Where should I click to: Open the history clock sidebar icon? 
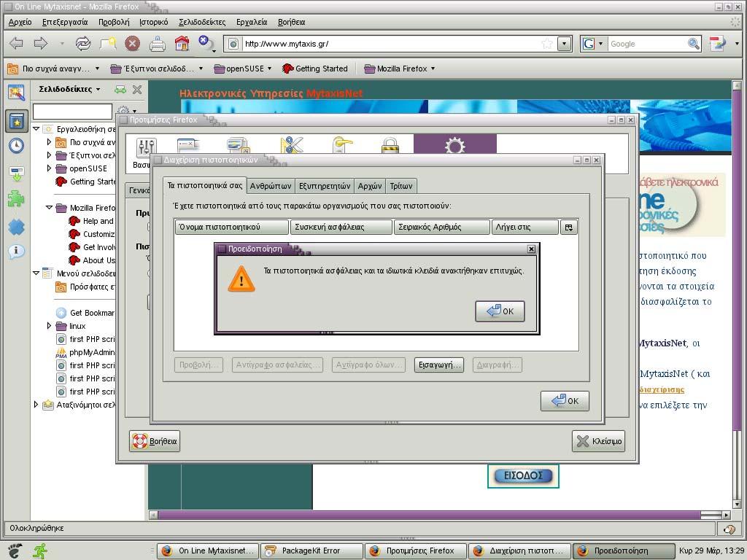point(17,146)
